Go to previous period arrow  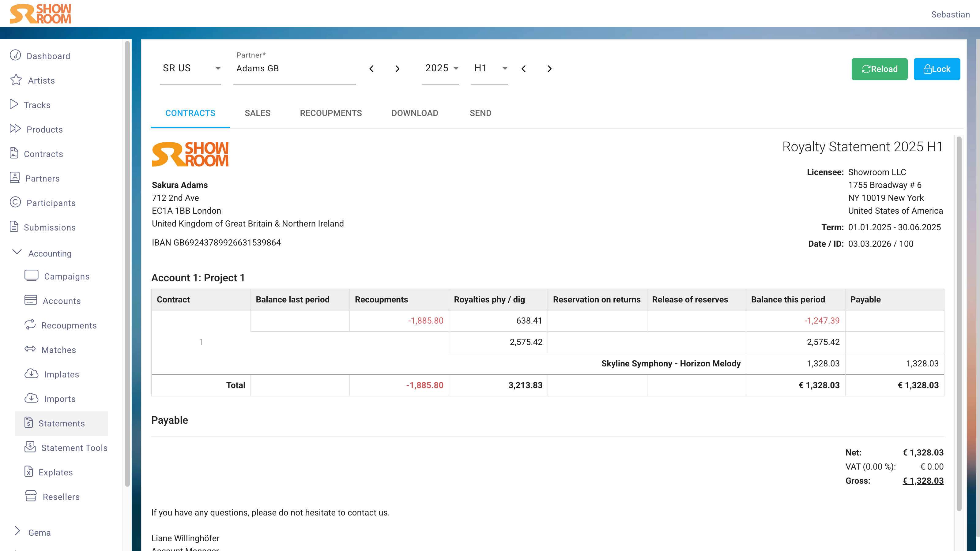pyautogui.click(x=524, y=69)
